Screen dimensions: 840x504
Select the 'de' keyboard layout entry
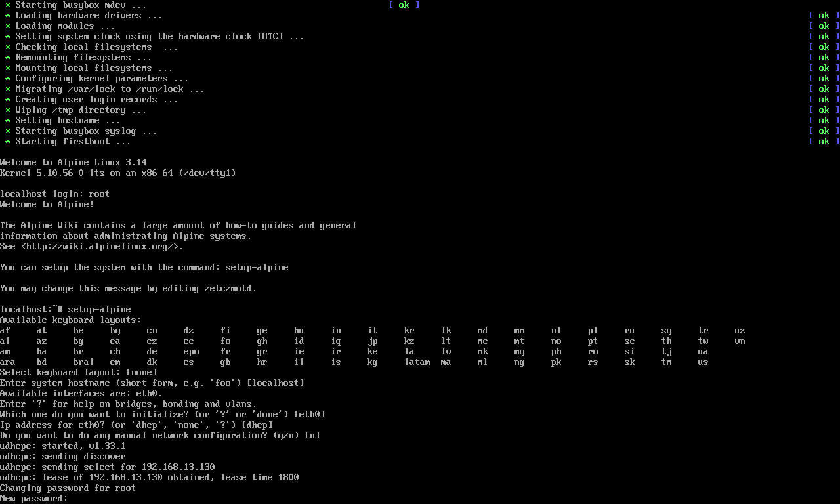[152, 351]
